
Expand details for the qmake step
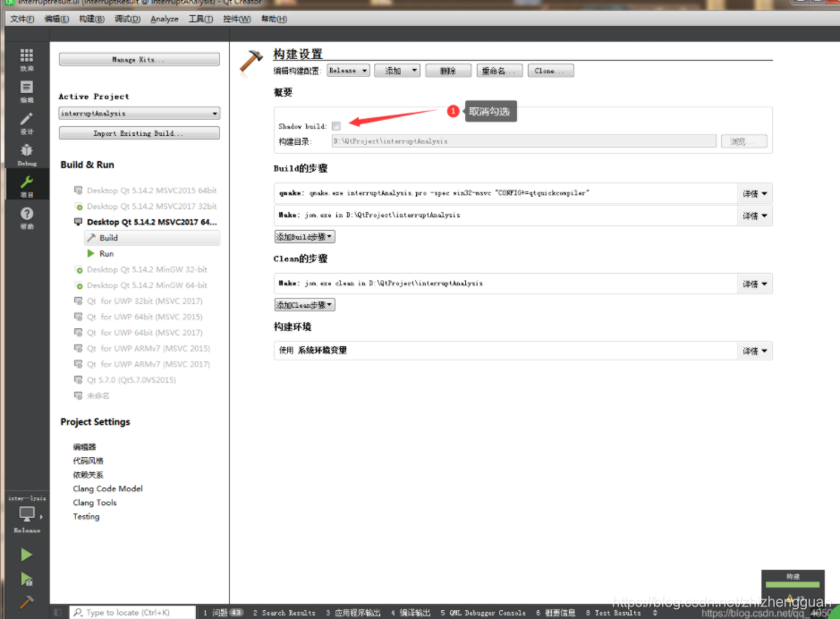tap(754, 193)
